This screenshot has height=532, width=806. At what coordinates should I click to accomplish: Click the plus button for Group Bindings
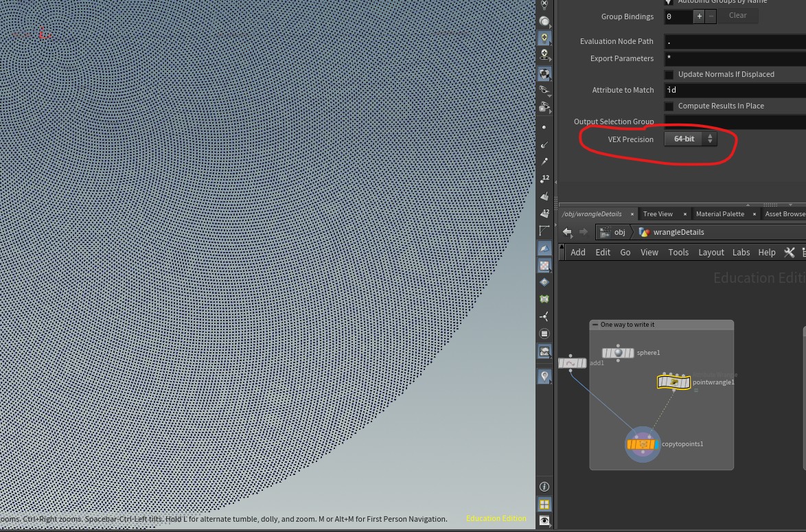(699, 16)
